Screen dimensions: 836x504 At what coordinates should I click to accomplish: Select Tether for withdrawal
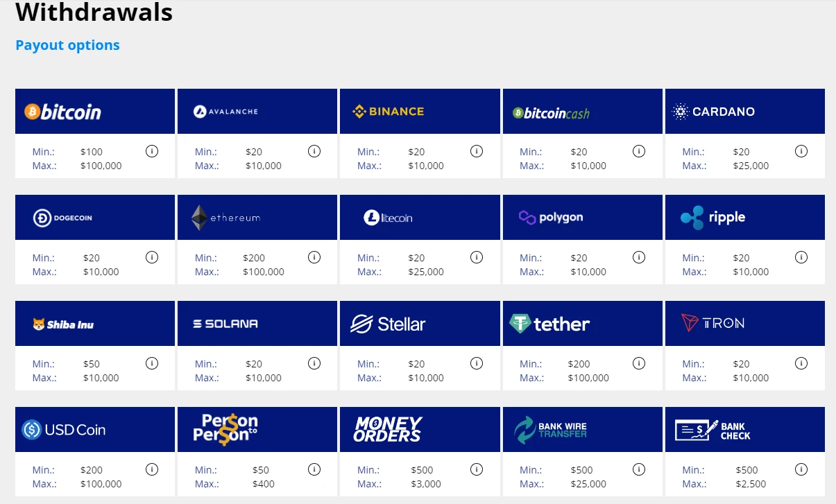[581, 323]
